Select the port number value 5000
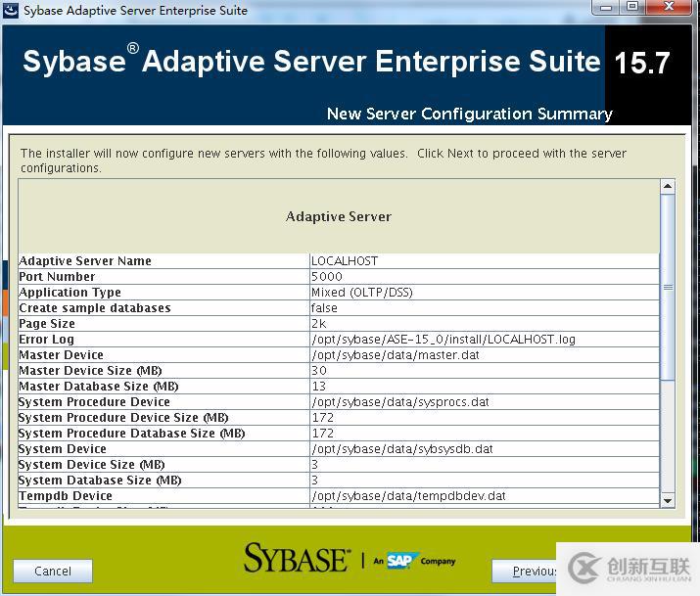This screenshot has height=596, width=700. pyautogui.click(x=327, y=277)
